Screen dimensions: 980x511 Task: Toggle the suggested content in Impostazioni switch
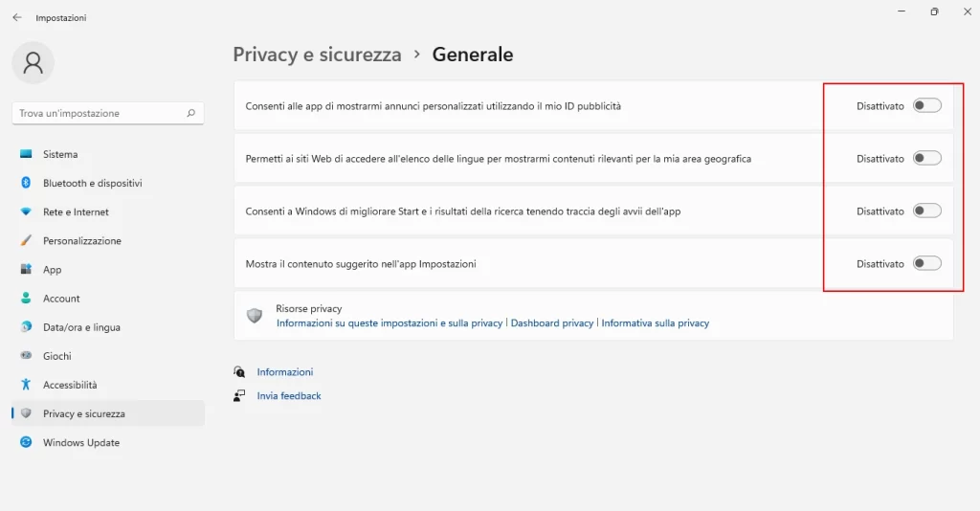[x=926, y=263]
